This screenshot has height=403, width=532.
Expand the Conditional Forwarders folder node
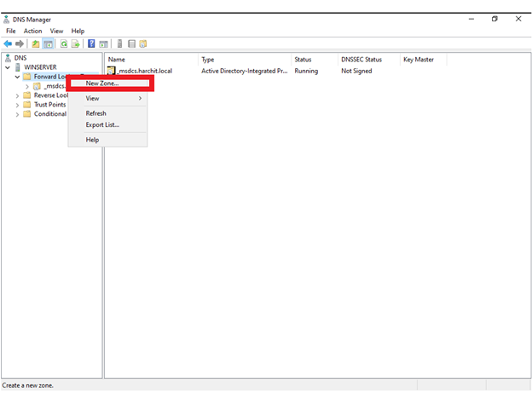click(17, 114)
